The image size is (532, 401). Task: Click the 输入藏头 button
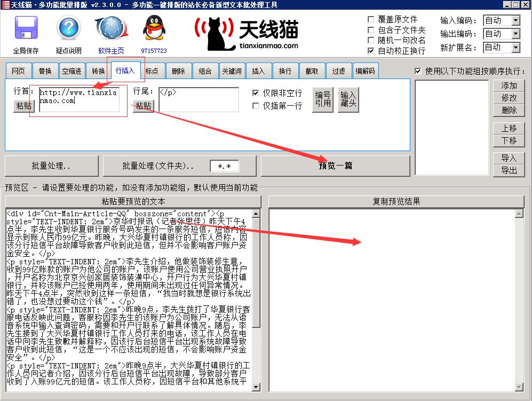(x=348, y=99)
